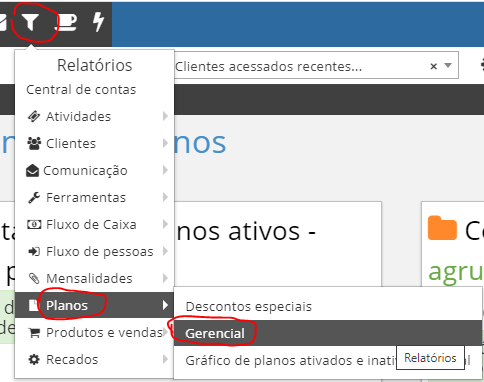Select Clientes in the Relatórios menu
The width and height of the screenshot is (484, 382).
click(94, 143)
